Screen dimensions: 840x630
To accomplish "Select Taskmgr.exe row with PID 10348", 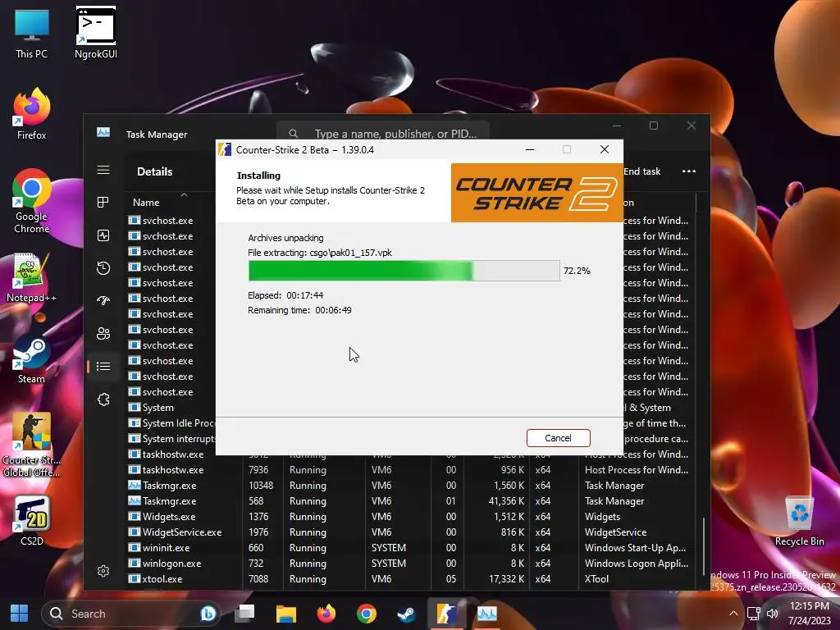I will [x=412, y=486].
